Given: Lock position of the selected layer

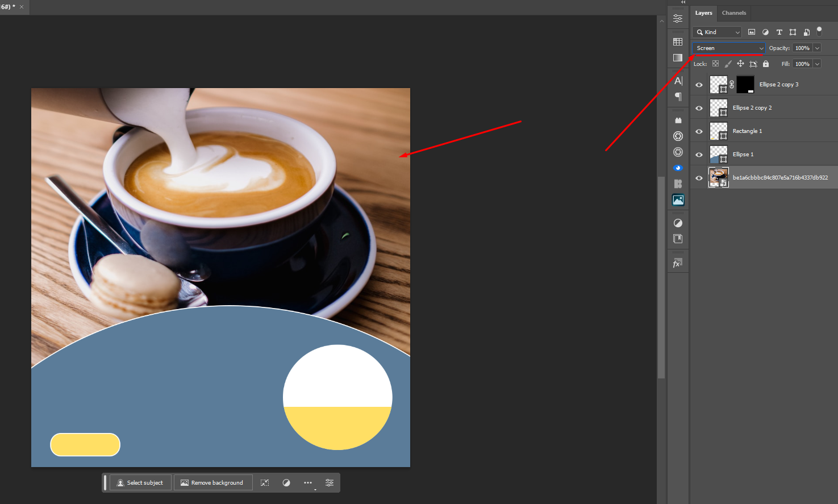Looking at the screenshot, I should [x=740, y=64].
